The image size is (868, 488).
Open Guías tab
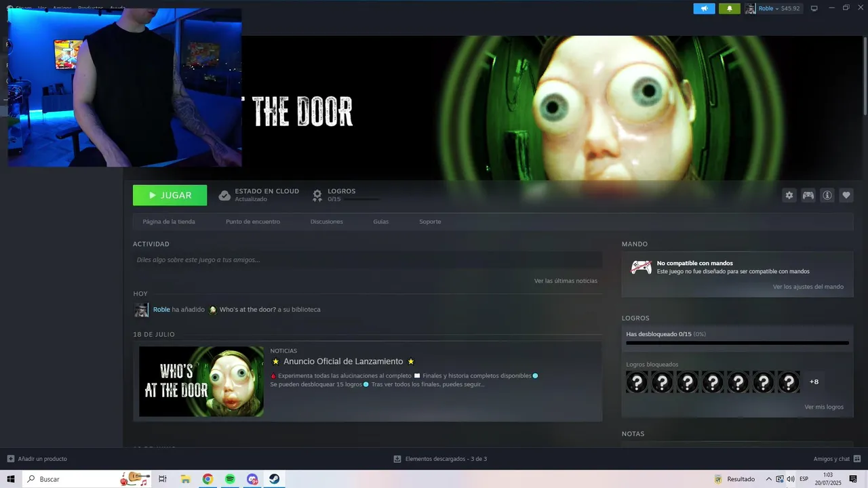(x=381, y=222)
